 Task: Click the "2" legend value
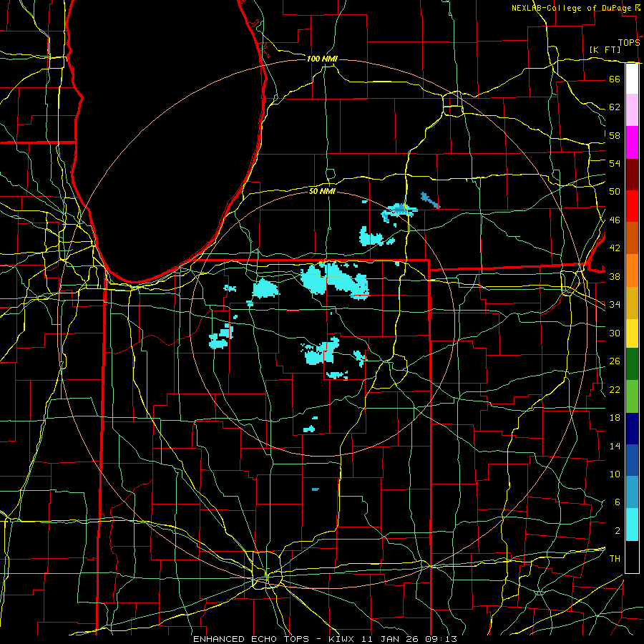(x=618, y=531)
